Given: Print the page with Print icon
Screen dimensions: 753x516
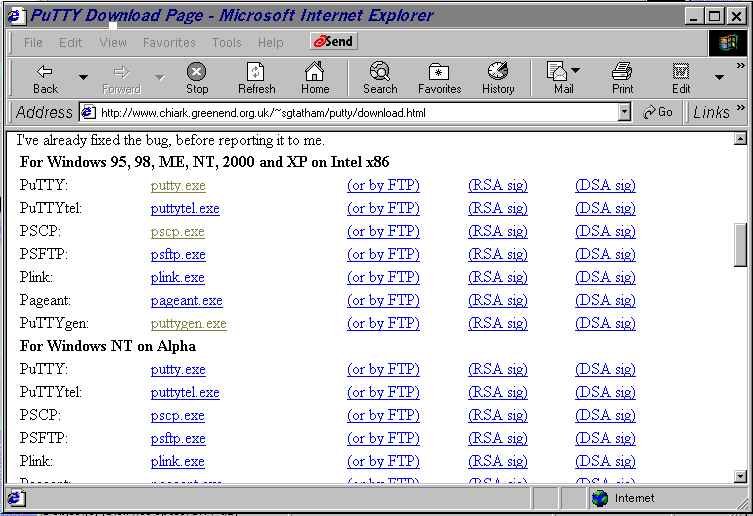Looking at the screenshot, I should point(622,72).
